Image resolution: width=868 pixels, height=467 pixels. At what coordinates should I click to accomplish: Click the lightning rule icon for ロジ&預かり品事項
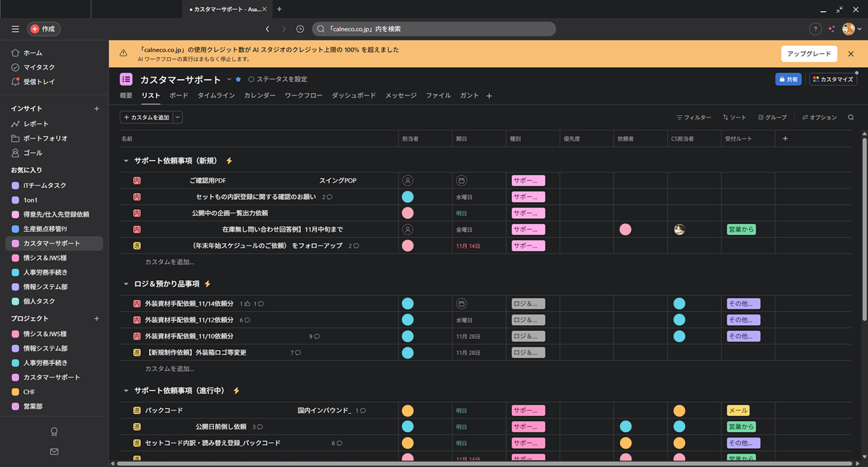[x=207, y=284]
